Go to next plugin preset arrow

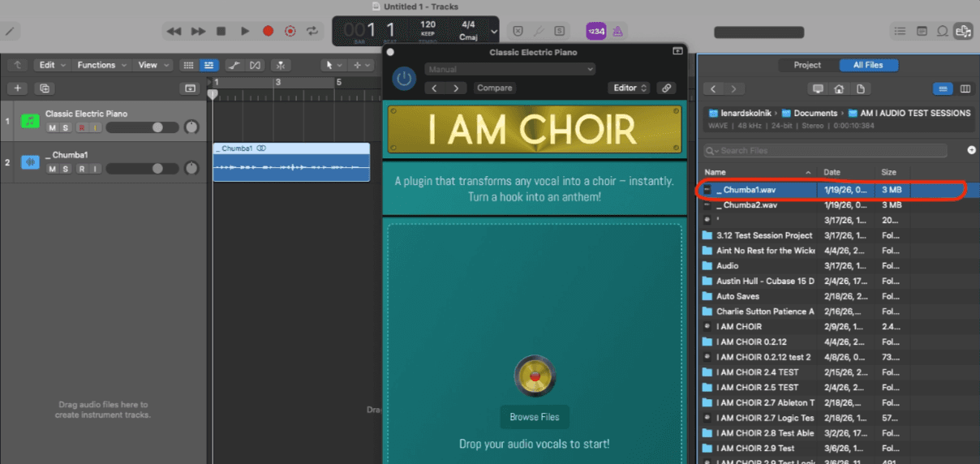(457, 88)
